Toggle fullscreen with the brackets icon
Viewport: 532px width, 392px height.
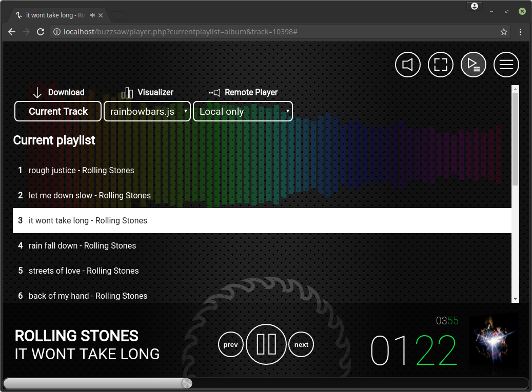(x=440, y=65)
